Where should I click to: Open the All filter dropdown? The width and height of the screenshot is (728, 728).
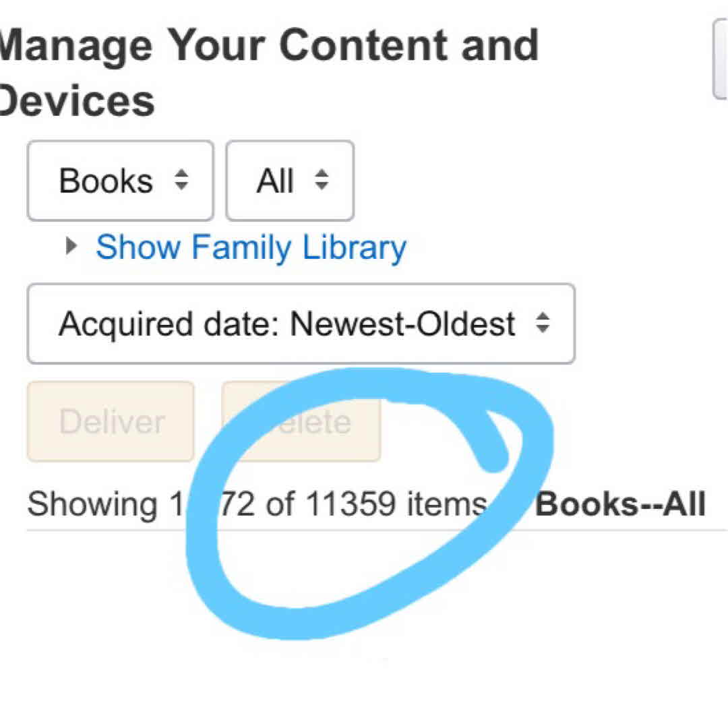pos(289,181)
